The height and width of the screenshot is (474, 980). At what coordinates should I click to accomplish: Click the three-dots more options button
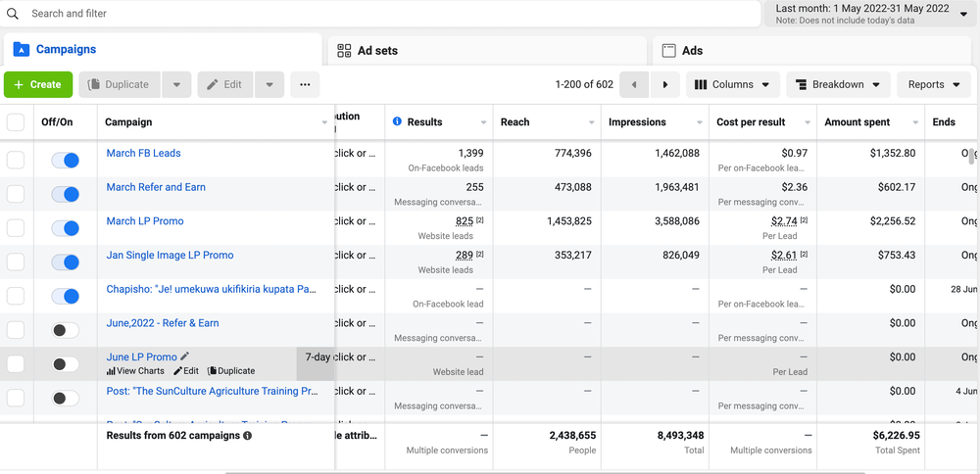tap(304, 84)
